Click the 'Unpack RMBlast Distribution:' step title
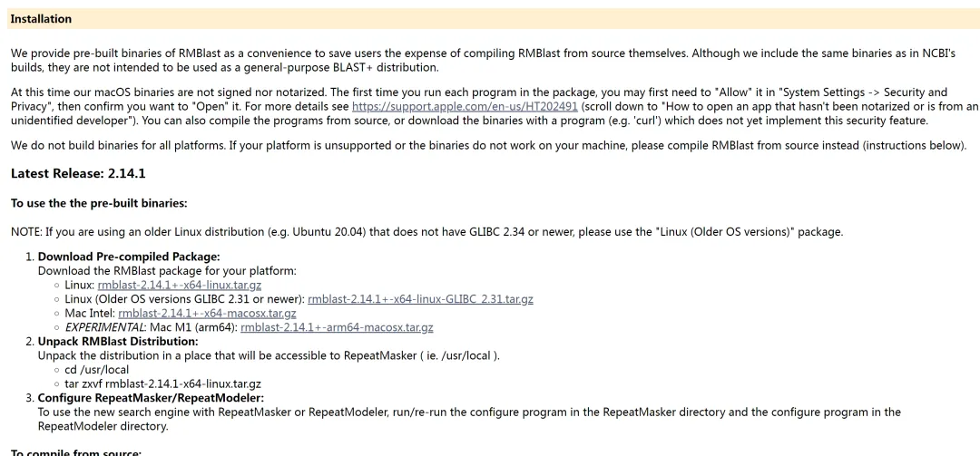This screenshot has height=456, width=980. (x=118, y=342)
